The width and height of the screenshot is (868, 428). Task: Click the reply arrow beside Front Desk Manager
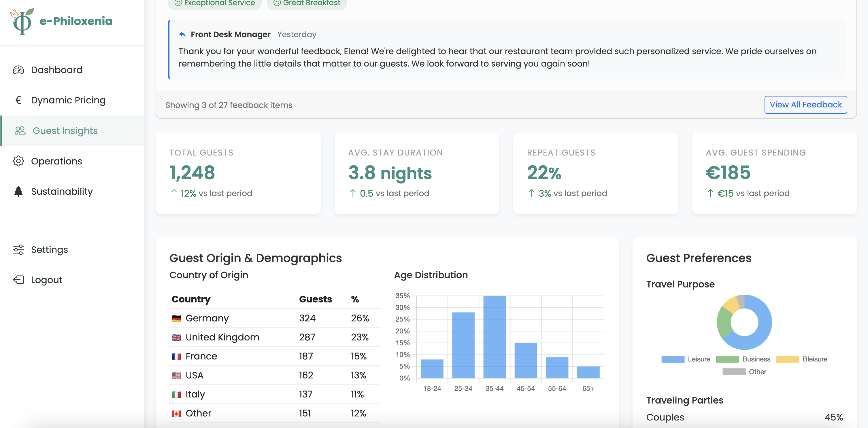click(182, 34)
